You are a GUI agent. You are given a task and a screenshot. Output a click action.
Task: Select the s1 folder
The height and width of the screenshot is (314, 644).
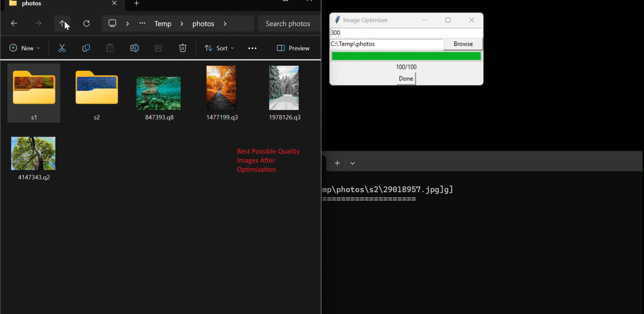(x=34, y=93)
